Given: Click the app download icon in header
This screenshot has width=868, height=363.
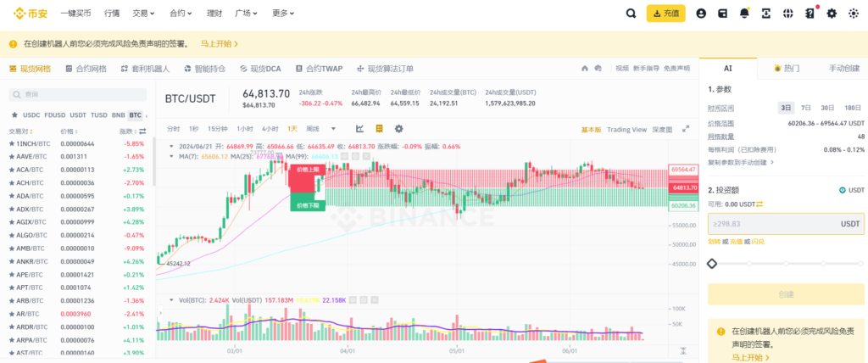Looking at the screenshot, I should click(766, 14).
